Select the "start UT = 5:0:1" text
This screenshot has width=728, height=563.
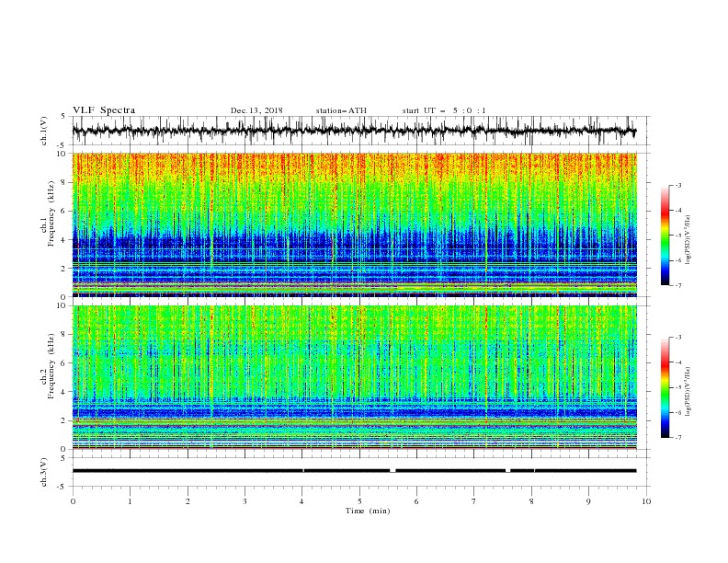coord(444,110)
